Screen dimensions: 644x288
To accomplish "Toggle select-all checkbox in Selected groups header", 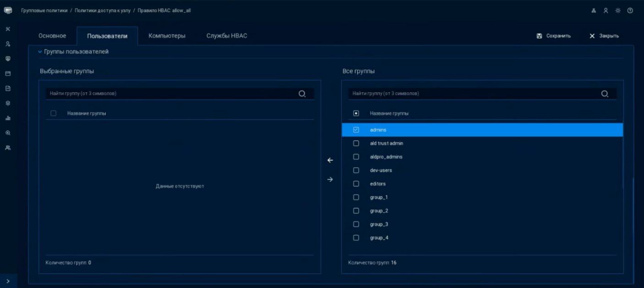I will pos(54,113).
